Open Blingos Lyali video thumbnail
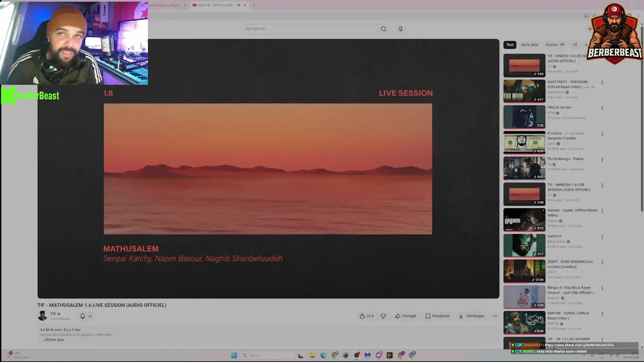644x362 pixels. (524, 297)
